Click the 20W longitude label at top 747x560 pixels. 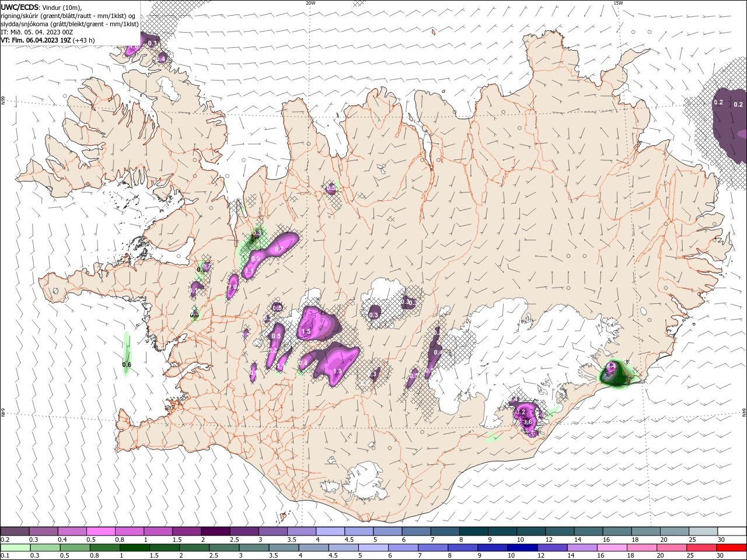pyautogui.click(x=310, y=3)
